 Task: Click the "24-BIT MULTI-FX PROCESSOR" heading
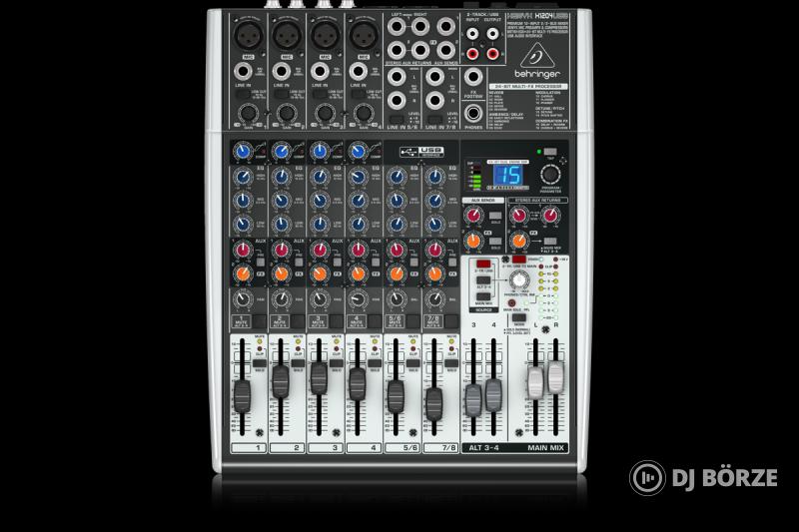tap(527, 87)
